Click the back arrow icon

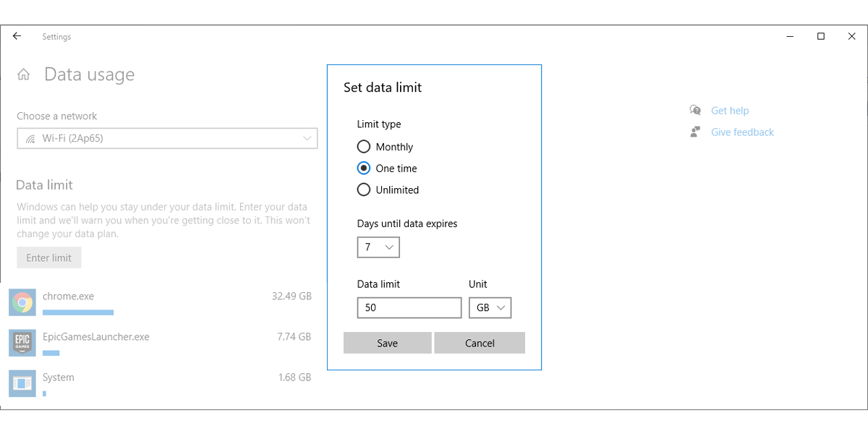point(17,35)
